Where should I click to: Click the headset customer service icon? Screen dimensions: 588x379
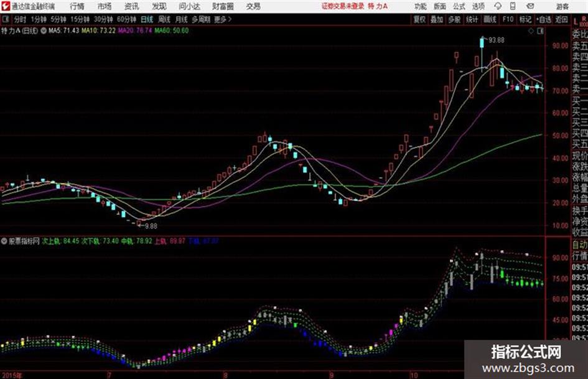coord(498,6)
